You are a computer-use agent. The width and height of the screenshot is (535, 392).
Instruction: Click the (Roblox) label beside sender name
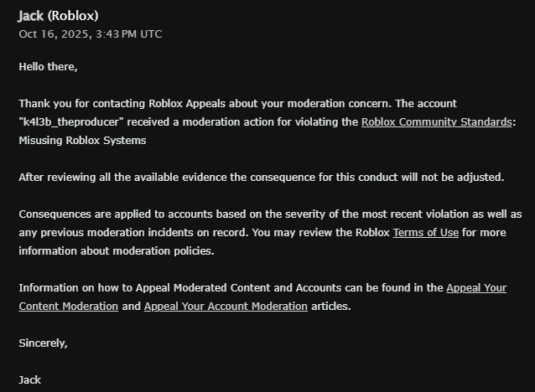pos(73,16)
